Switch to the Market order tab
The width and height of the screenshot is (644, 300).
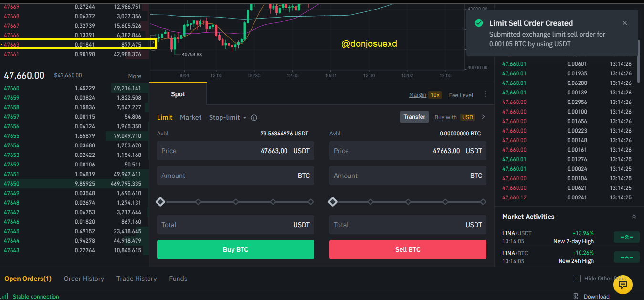(190, 117)
